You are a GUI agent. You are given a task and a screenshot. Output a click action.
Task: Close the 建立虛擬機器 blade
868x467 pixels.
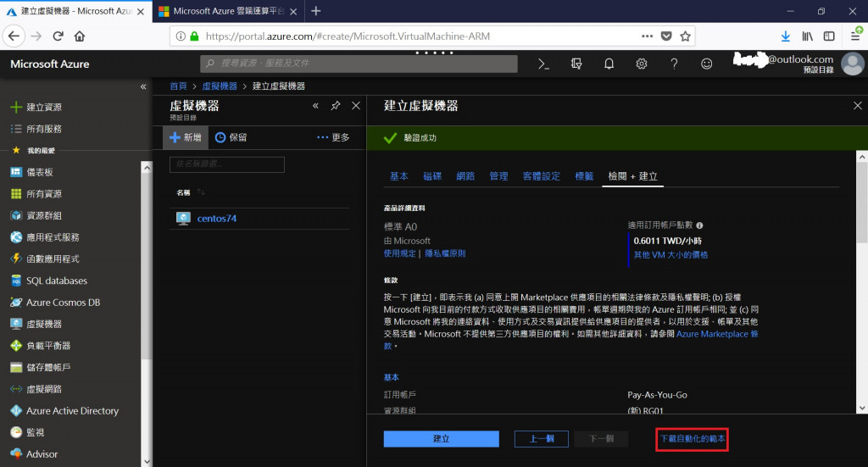click(858, 105)
